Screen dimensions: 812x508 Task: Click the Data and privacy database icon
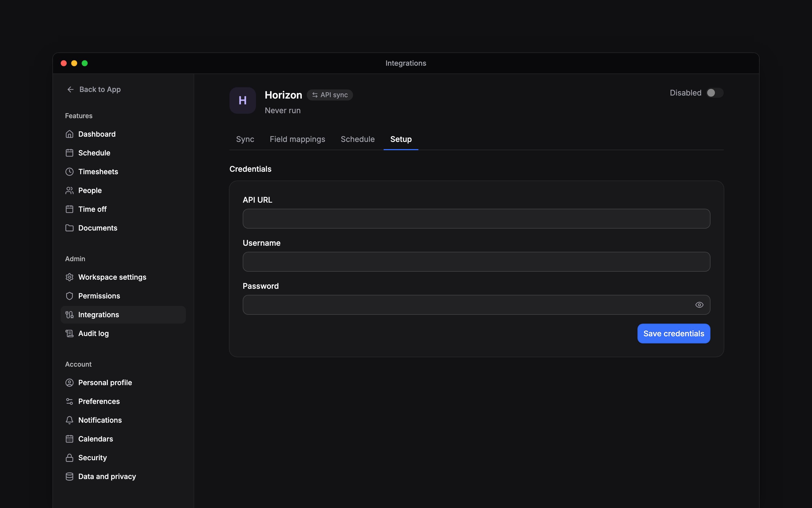70,477
